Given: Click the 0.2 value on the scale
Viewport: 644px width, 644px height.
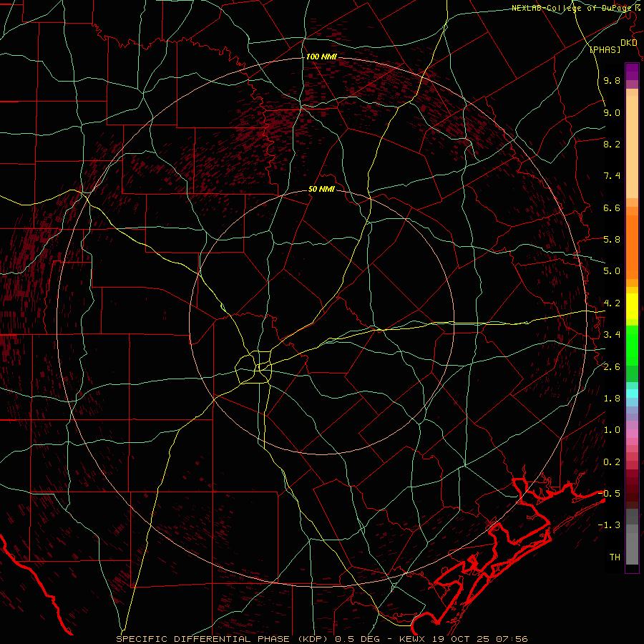Looking at the screenshot, I should (612, 462).
